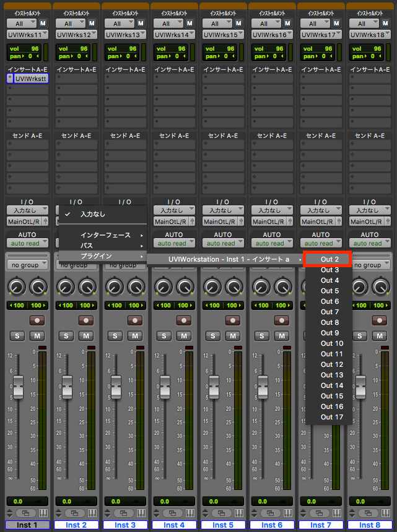
Task: Click Inst 5 track name
Action: [223, 525]
